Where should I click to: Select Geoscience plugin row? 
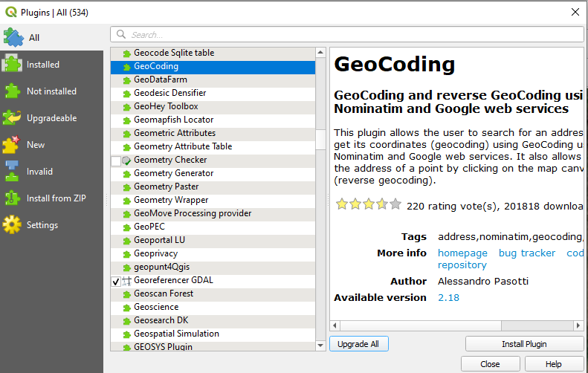pos(213,307)
